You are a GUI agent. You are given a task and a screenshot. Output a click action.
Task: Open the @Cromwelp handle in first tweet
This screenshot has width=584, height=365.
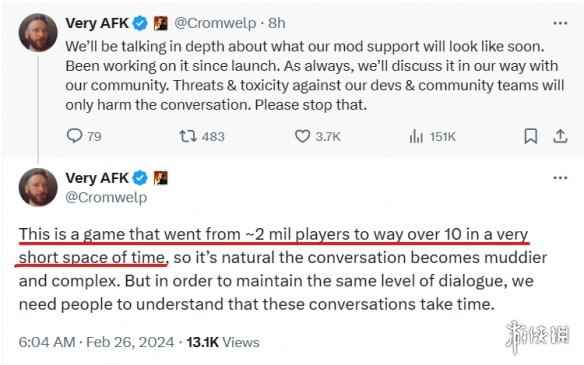tap(215, 23)
